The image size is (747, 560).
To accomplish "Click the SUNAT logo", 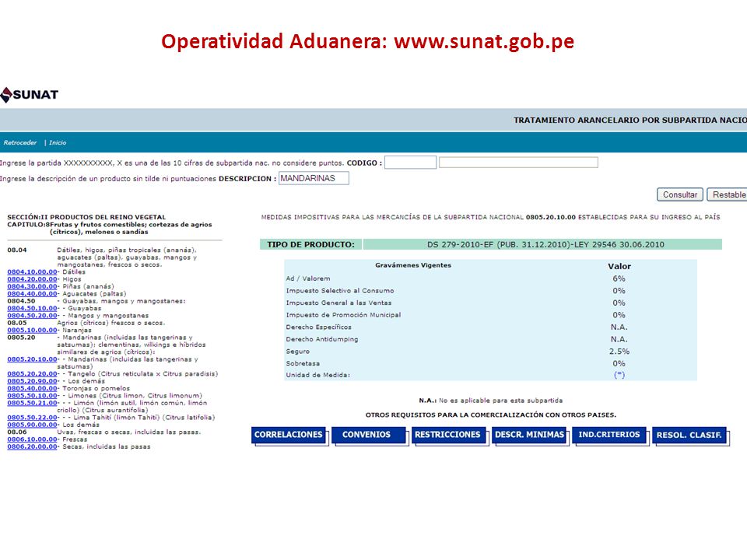I will coord(30,95).
